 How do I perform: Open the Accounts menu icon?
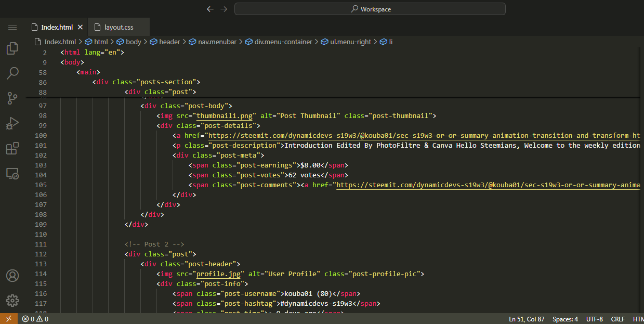(x=12, y=276)
